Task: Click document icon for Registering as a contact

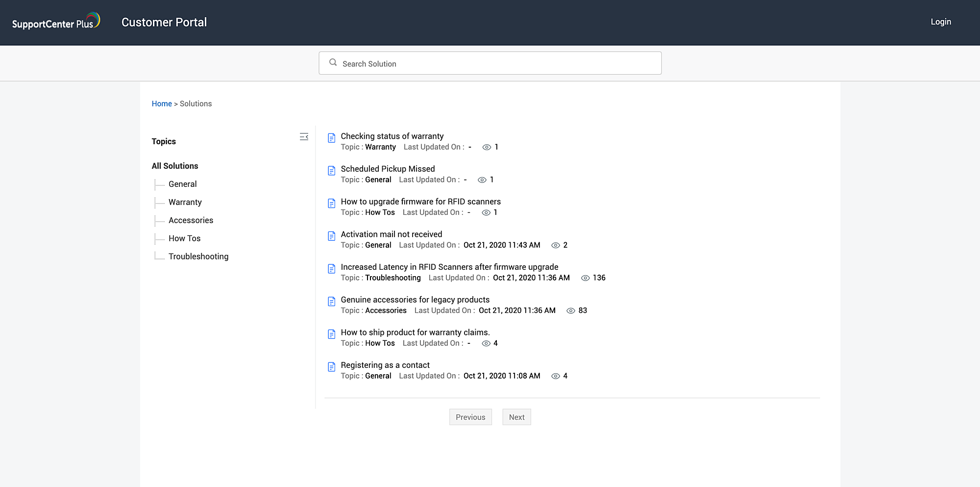Action: (332, 367)
